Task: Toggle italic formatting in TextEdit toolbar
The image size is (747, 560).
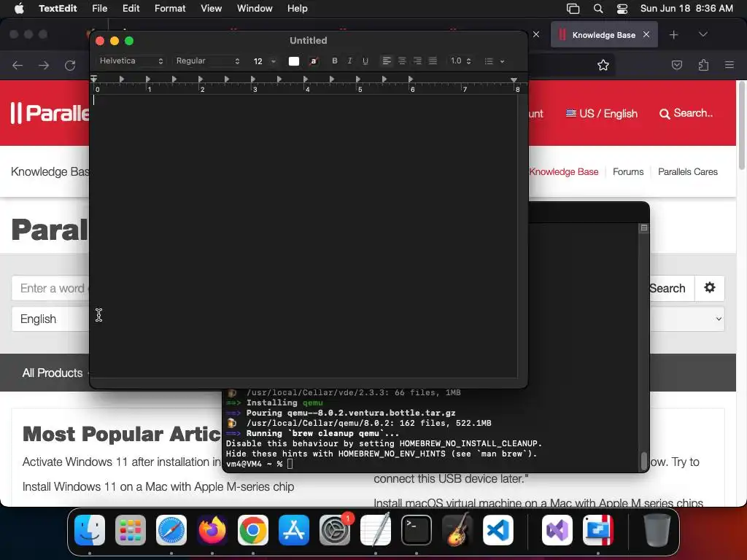Action: pyautogui.click(x=349, y=61)
